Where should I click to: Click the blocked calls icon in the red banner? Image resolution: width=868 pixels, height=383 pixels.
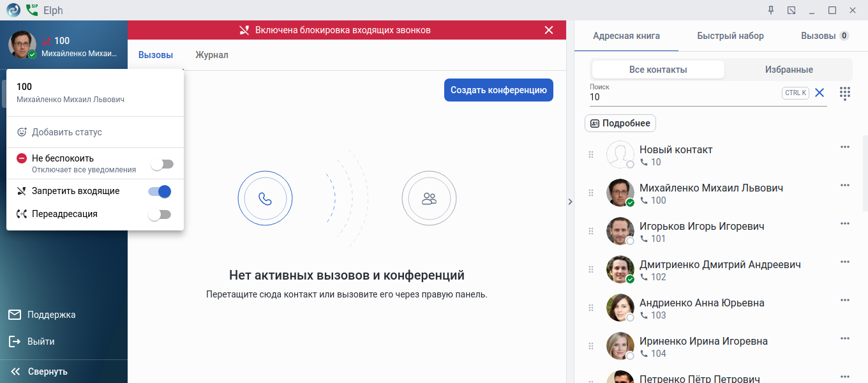244,30
